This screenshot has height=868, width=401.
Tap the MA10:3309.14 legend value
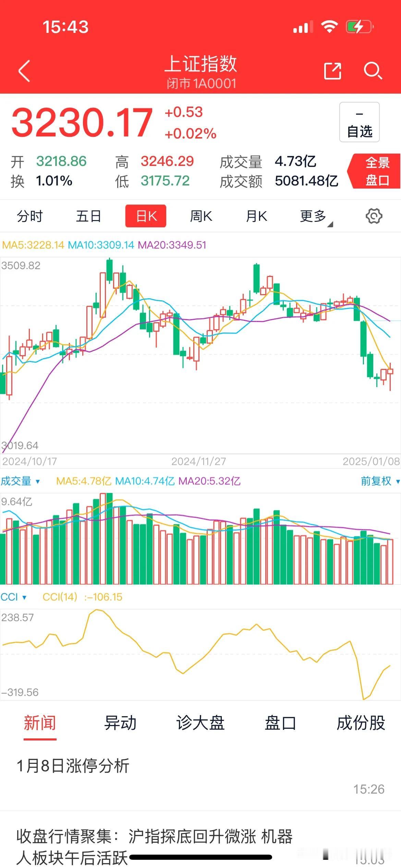(101, 245)
